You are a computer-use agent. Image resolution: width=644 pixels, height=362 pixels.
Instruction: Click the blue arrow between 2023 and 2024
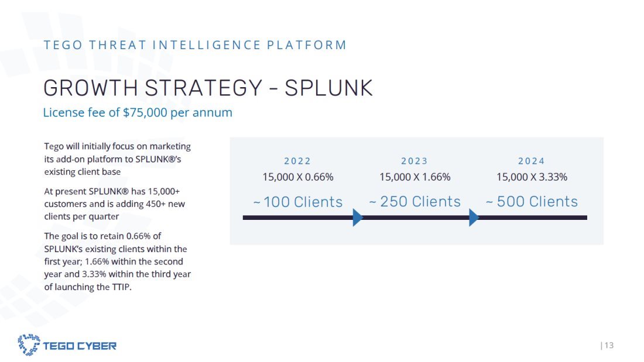(x=474, y=218)
